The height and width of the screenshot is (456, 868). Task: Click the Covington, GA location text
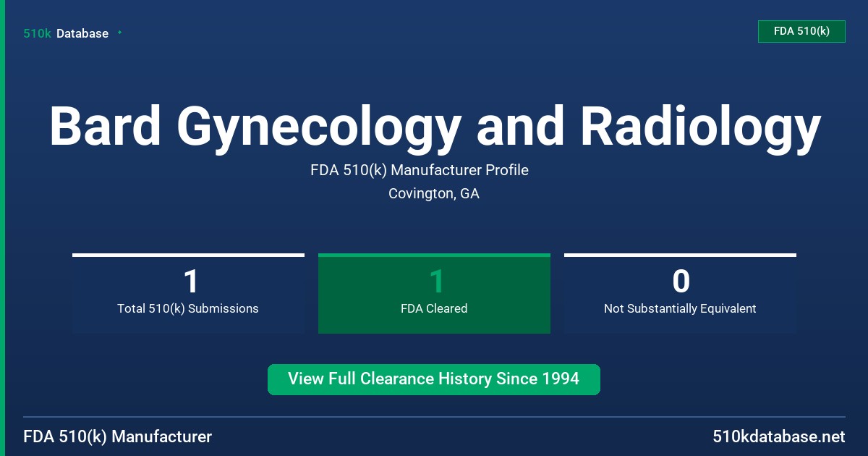[434, 193]
